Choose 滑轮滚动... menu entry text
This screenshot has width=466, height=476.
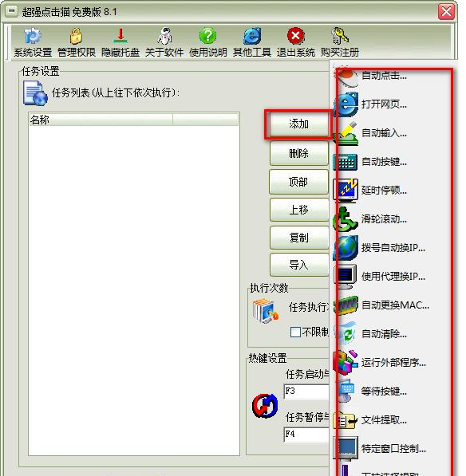pyautogui.click(x=384, y=219)
